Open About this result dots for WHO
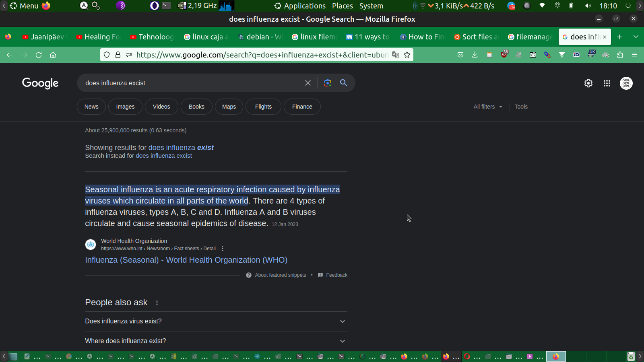 [223, 249]
